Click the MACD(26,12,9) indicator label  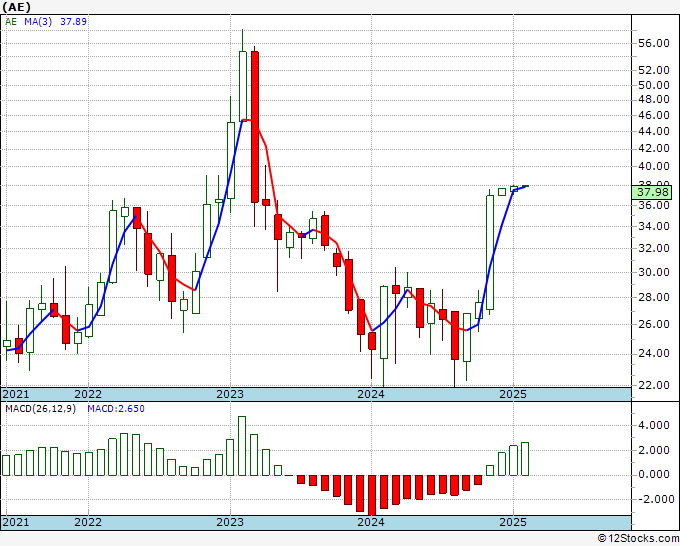(x=40, y=409)
